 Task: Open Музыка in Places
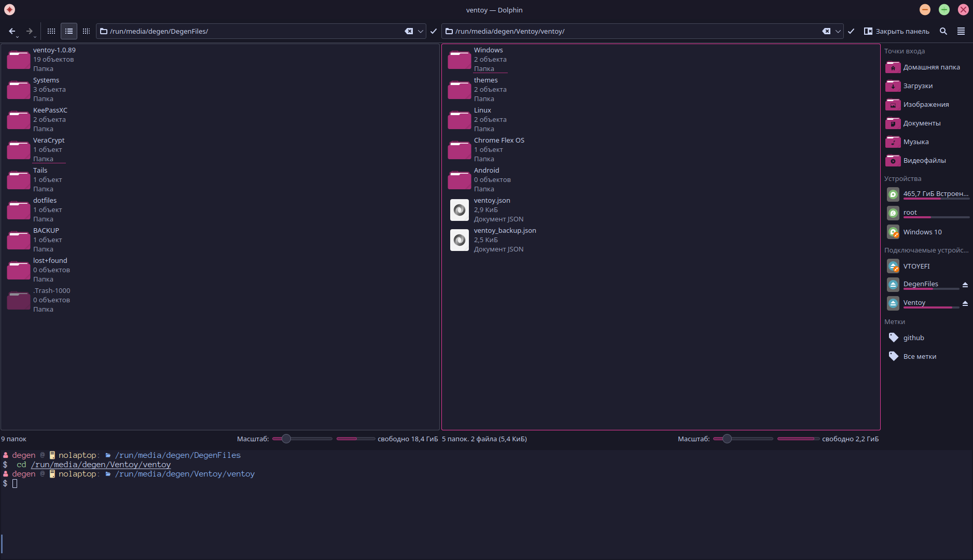(x=927, y=142)
